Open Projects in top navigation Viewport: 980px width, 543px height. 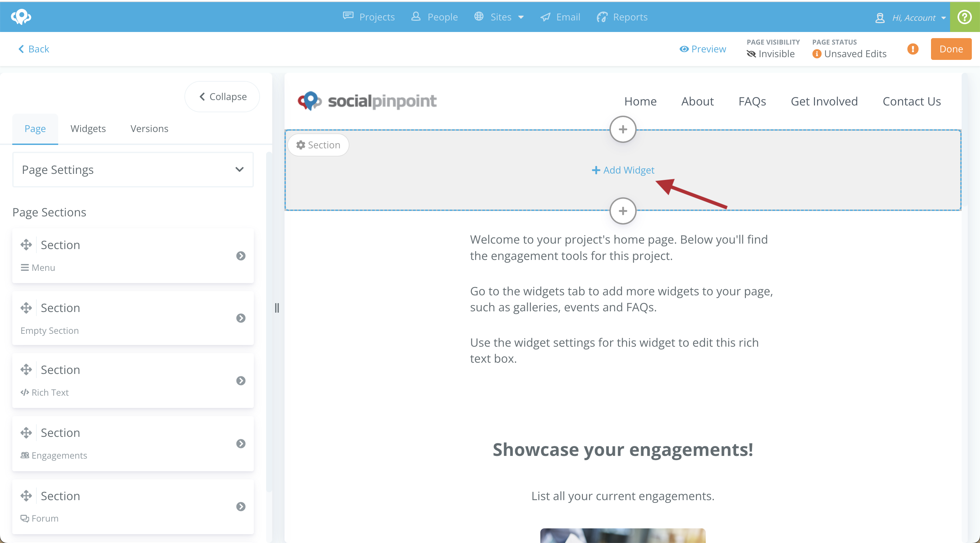coord(369,17)
